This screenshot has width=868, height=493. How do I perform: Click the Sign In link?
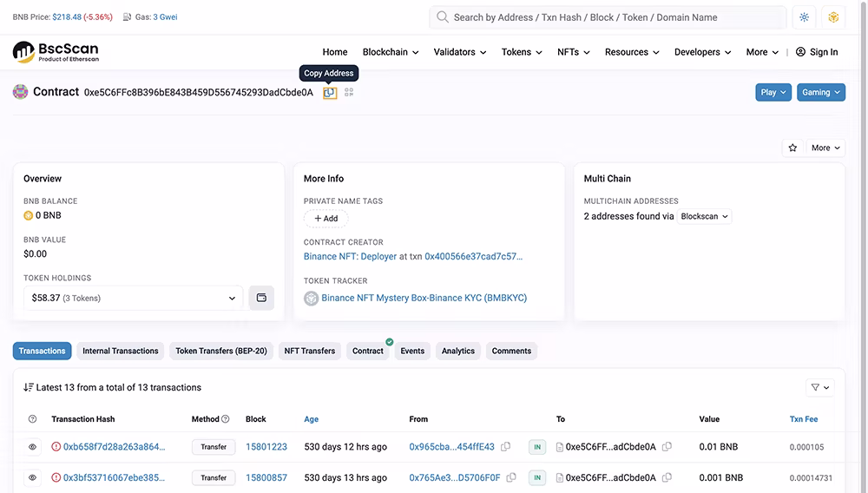(824, 52)
